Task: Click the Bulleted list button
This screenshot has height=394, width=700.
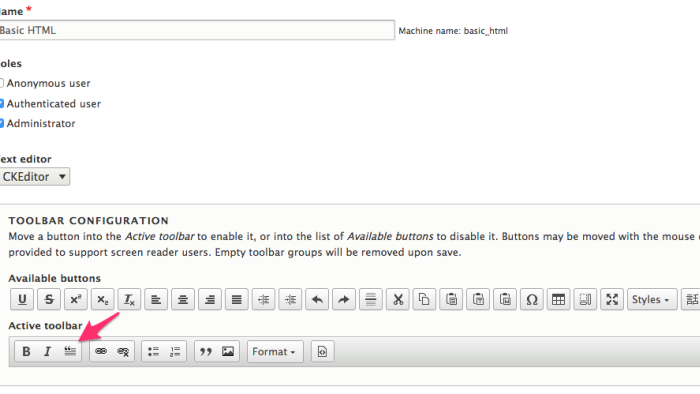Action: click(153, 352)
